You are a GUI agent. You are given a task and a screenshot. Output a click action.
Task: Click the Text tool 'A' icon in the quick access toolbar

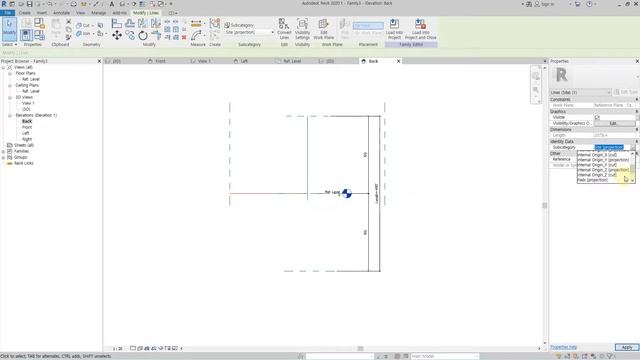point(112,4)
